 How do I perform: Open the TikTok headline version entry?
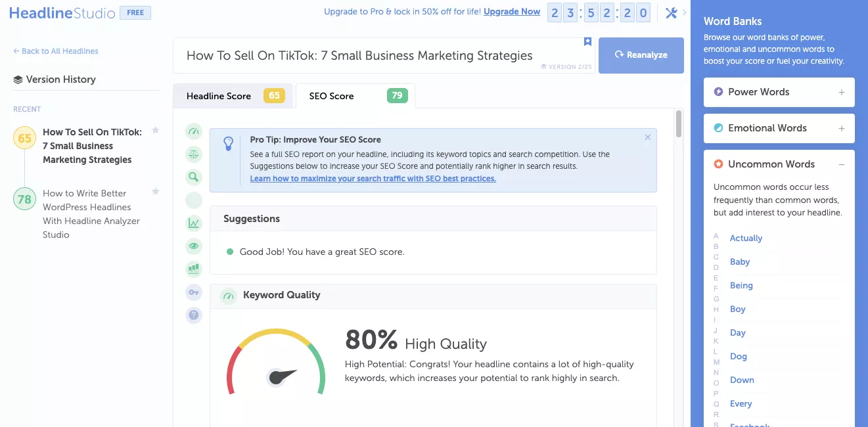tap(92, 146)
